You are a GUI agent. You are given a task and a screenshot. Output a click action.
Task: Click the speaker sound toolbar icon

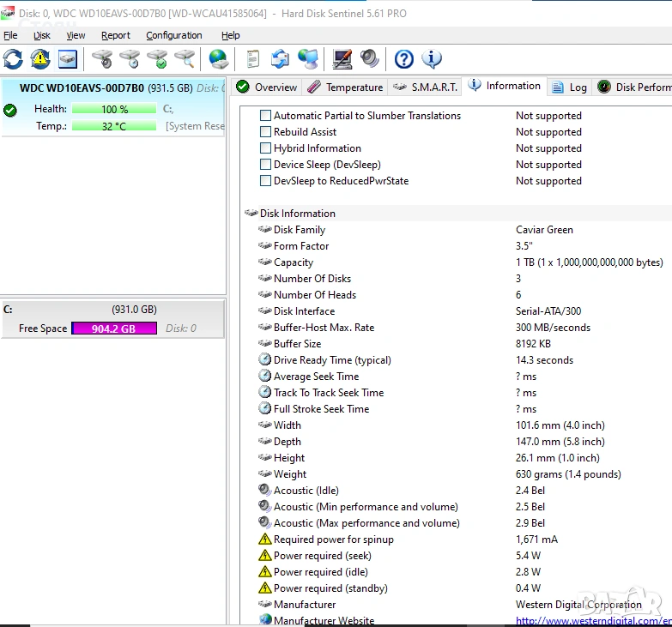pyautogui.click(x=370, y=59)
